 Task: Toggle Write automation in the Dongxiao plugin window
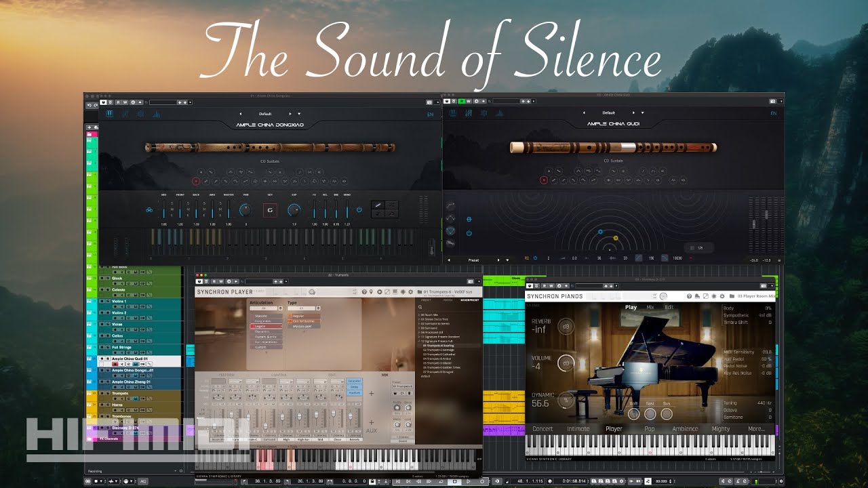click(125, 102)
